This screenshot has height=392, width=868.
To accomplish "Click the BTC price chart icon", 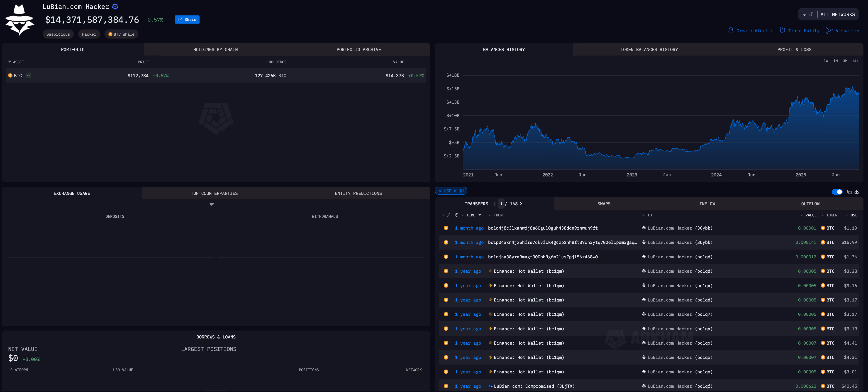I will [28, 76].
